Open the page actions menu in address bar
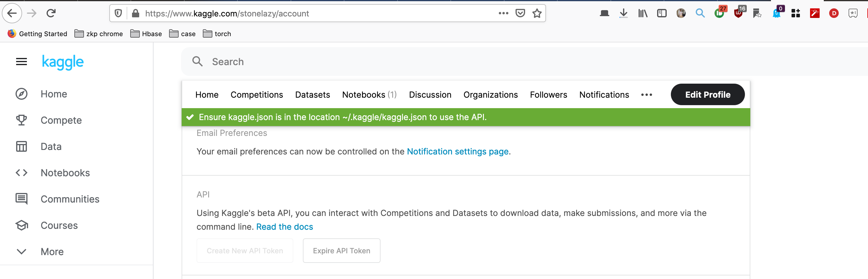 point(503,13)
